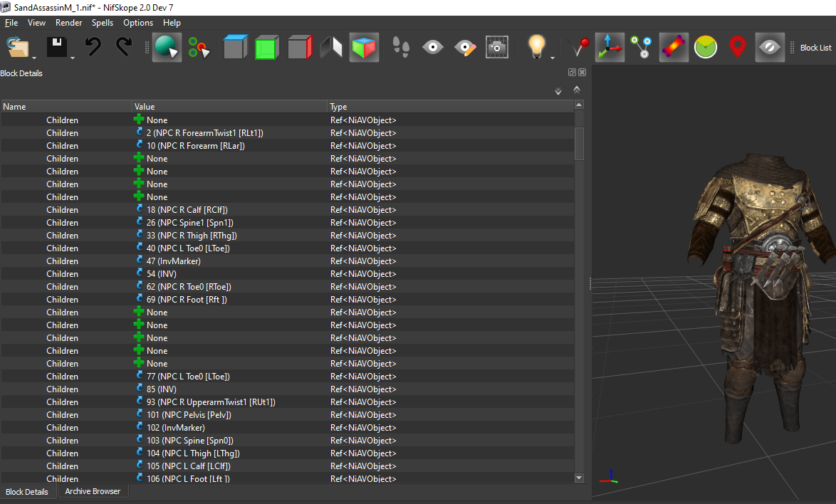Toggle the view eye icon
Viewport: 836px width, 504px height.
coord(433,48)
